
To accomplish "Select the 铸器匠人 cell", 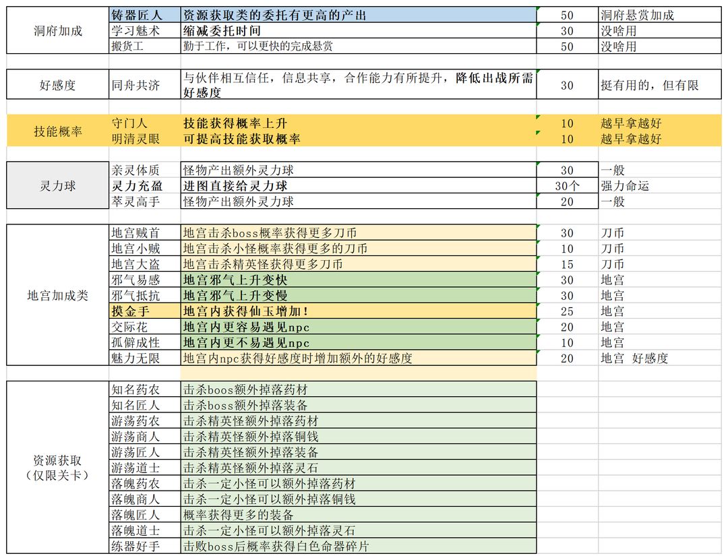I will [145, 15].
